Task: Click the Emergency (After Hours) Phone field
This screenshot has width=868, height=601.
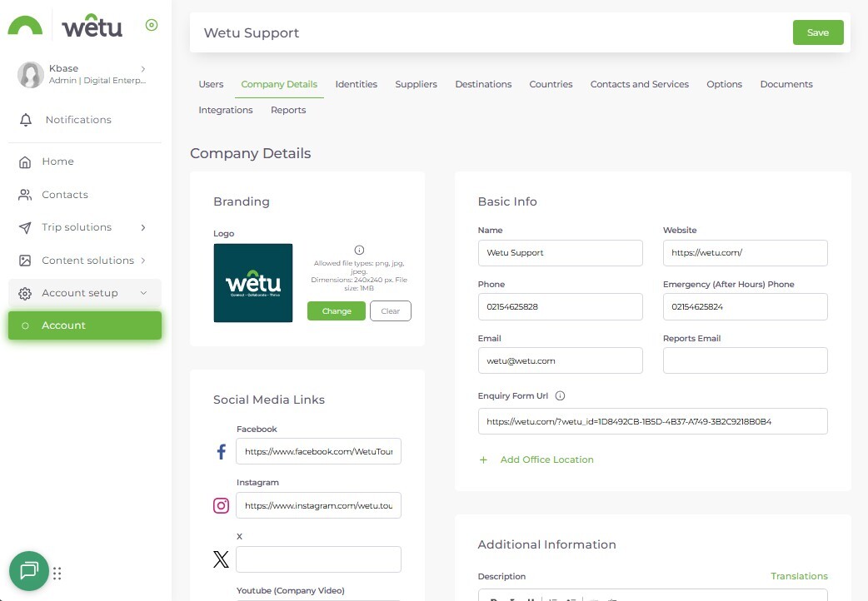Action: [x=745, y=306]
